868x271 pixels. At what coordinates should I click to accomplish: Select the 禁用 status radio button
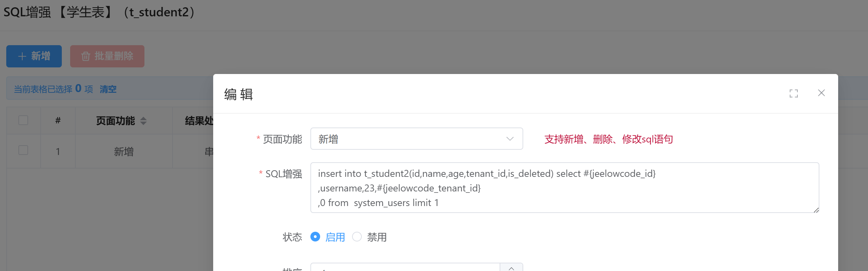click(x=357, y=237)
